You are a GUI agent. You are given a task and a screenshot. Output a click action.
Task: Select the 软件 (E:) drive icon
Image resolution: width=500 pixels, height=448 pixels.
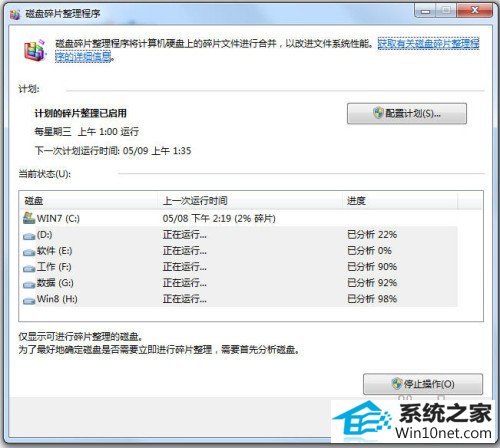(x=29, y=252)
